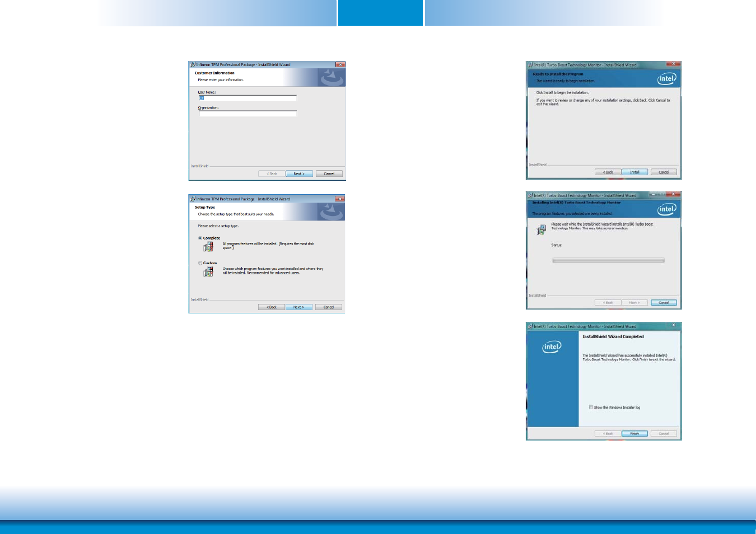
Task: Select the Custom setup type radio button
Action: point(200,263)
